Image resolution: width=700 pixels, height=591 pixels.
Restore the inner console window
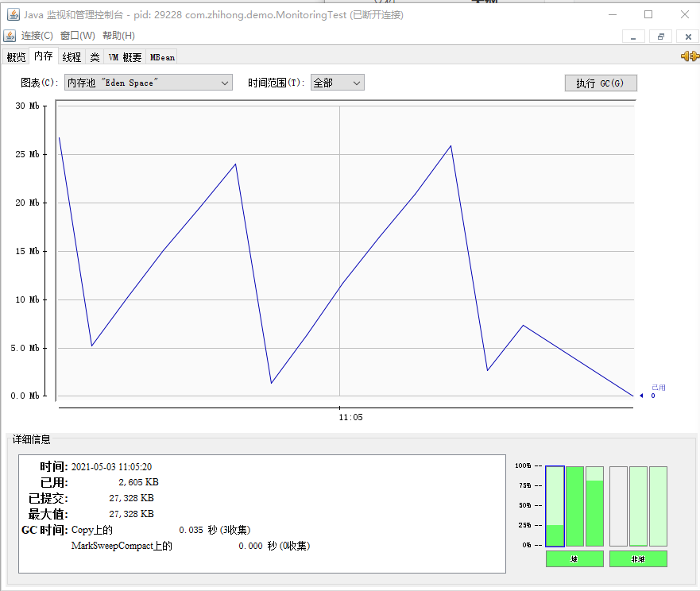(661, 37)
